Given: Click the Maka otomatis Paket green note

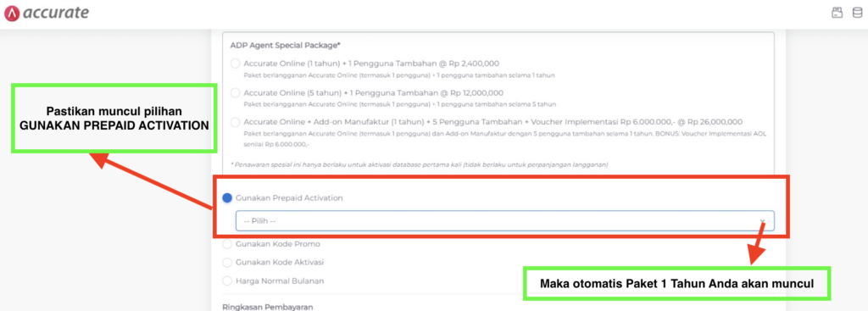Looking at the screenshot, I should click(677, 284).
